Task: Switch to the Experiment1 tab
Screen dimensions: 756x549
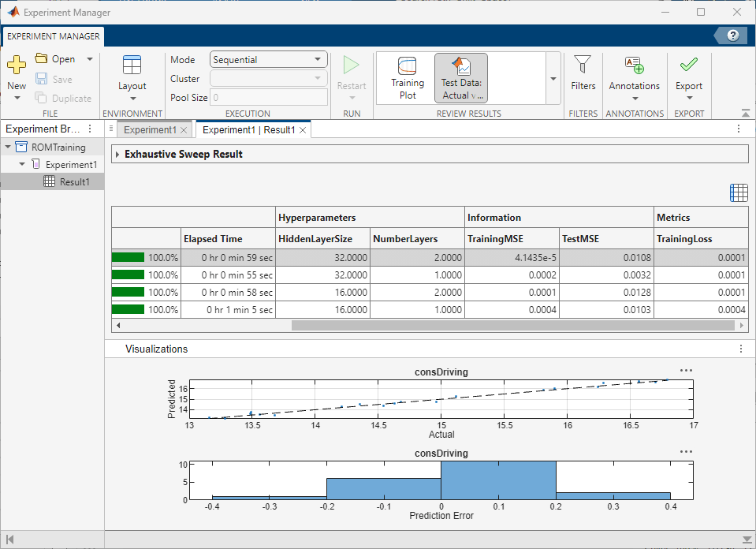Action: 150,129
